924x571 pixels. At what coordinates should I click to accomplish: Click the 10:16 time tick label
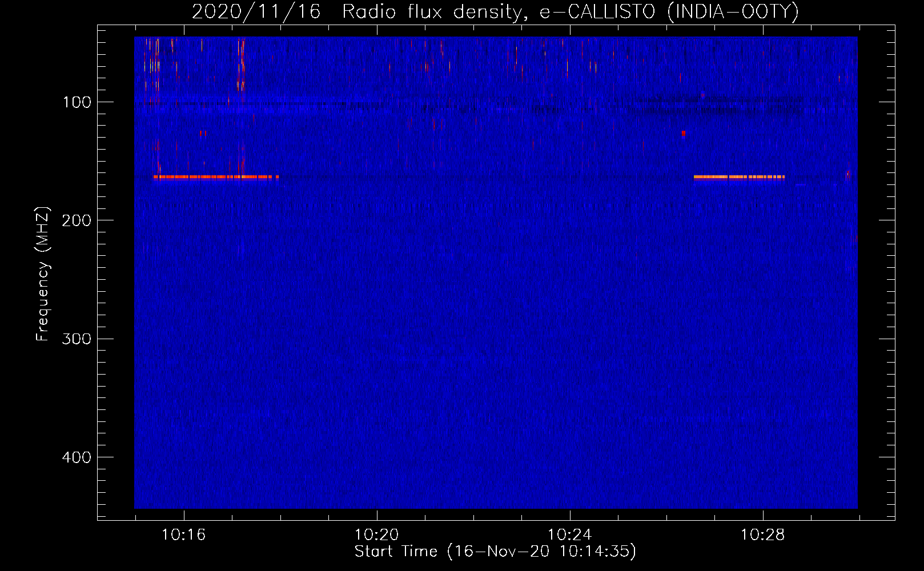183,535
